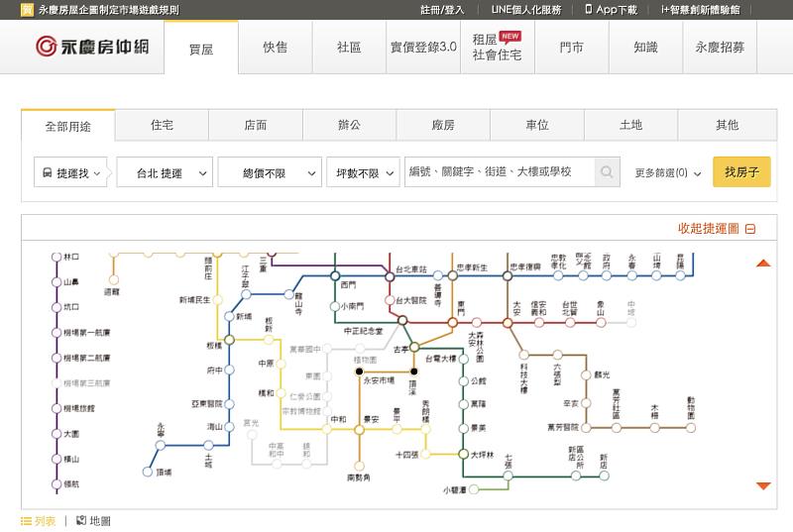Switch to the 住宅 tab

[x=162, y=125]
